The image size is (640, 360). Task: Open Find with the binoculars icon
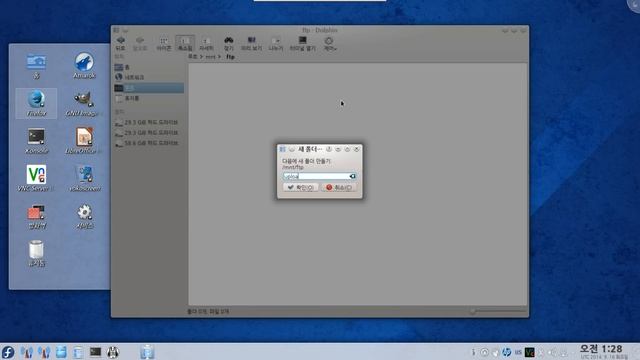(x=229, y=43)
